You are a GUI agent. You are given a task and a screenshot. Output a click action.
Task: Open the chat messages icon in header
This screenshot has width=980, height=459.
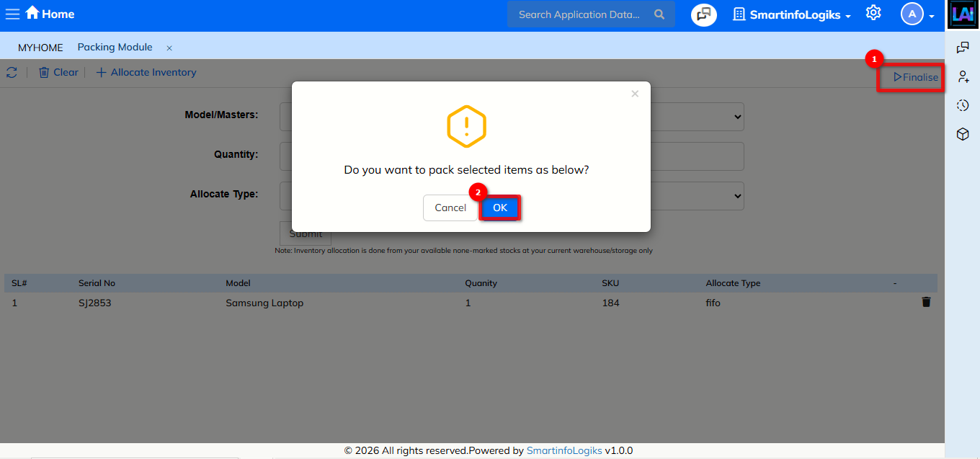click(x=703, y=14)
